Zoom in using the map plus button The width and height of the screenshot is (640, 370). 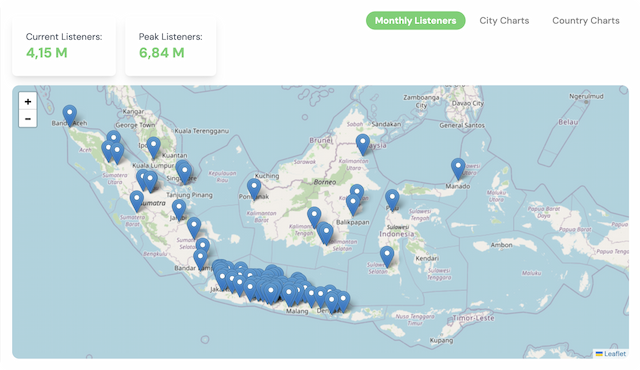click(28, 102)
